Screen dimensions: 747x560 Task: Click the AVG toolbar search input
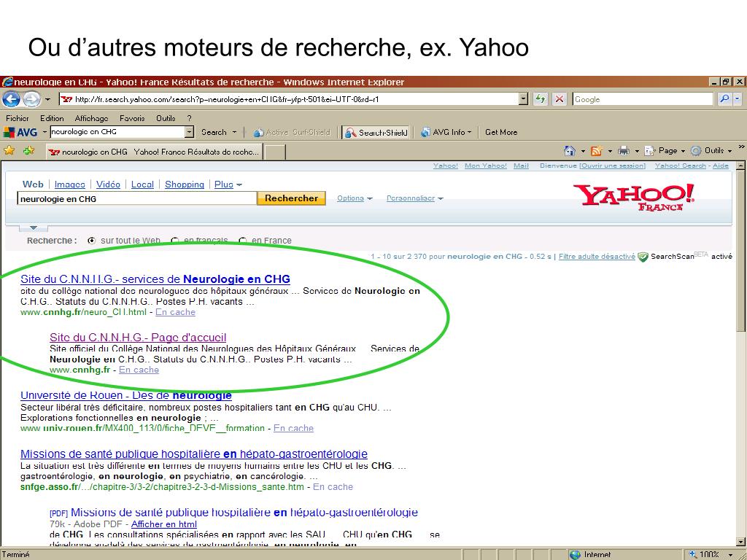117,132
